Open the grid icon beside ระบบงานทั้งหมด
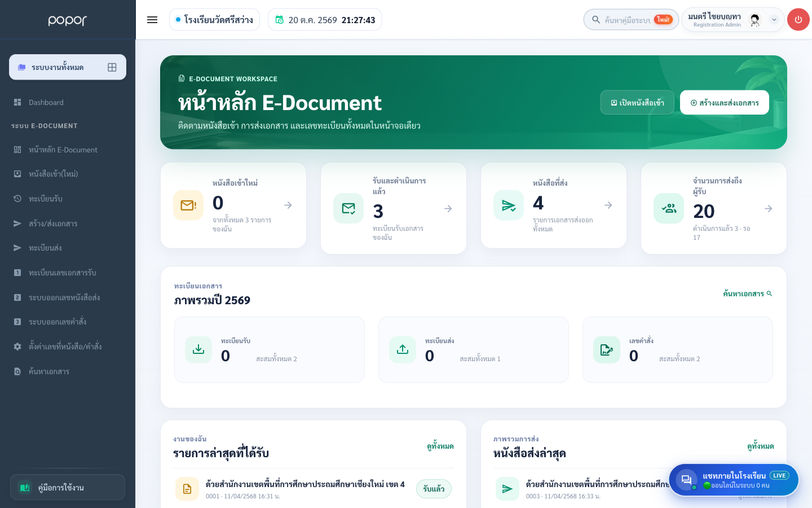Viewport: 812px width, 508px height. 112,67
